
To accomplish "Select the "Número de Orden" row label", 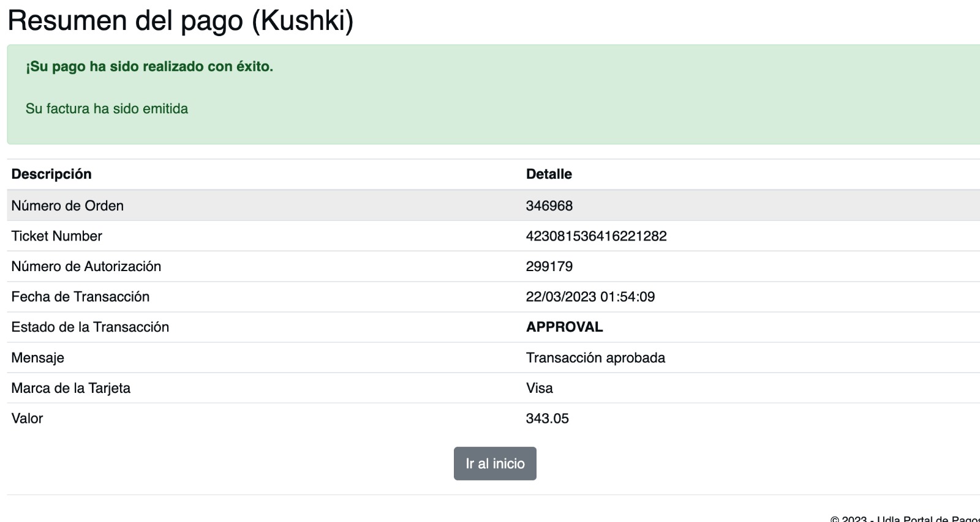I will coord(67,206).
